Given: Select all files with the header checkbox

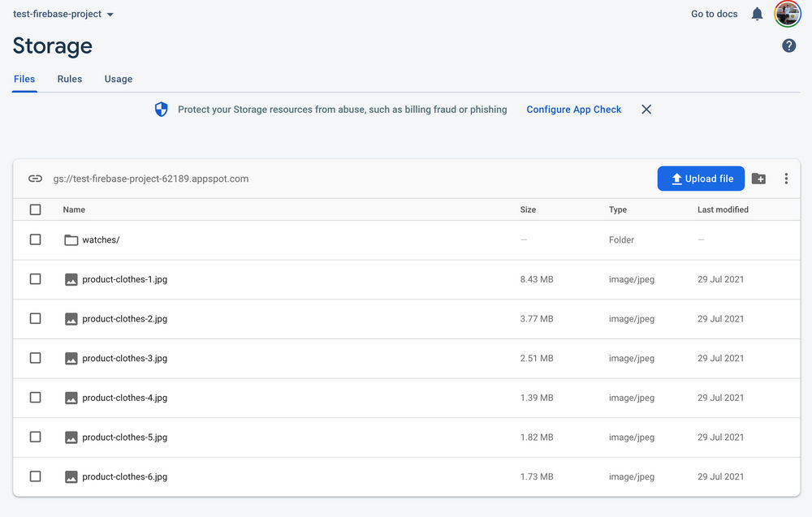Looking at the screenshot, I should point(35,209).
